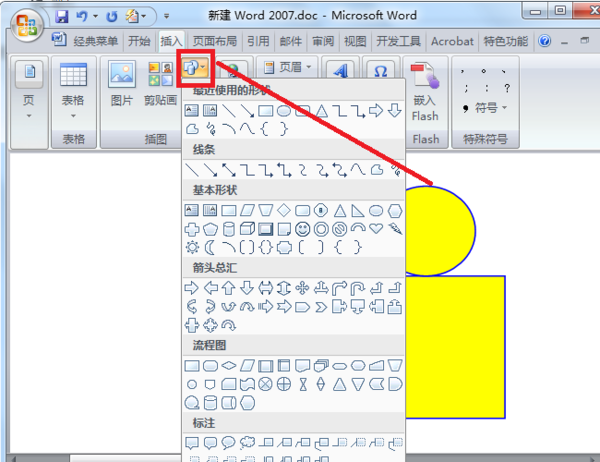Select the lightning bolt shape
The width and height of the screenshot is (600, 462).
395,229
